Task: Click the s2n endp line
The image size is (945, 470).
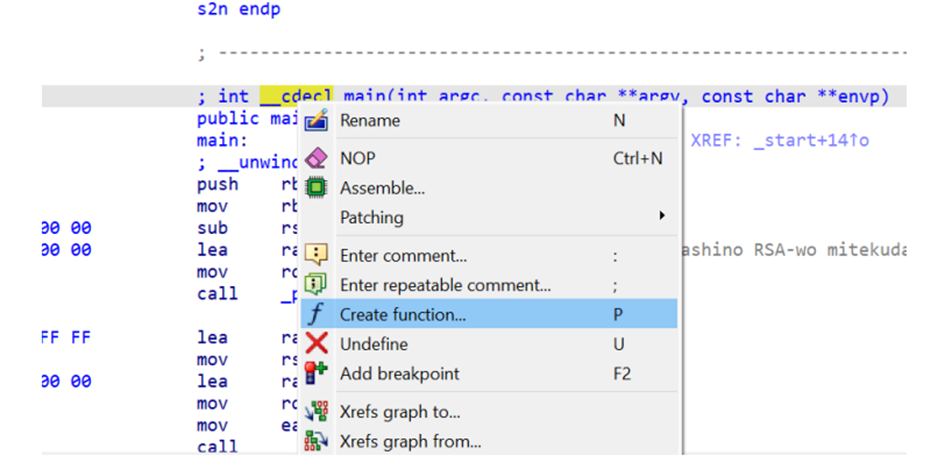Action: click(x=239, y=10)
